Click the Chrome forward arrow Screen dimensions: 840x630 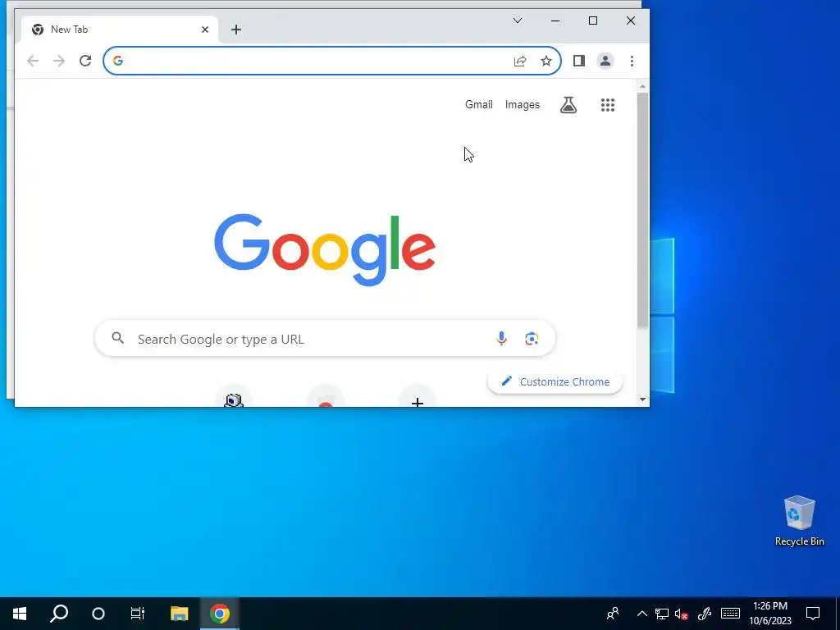coord(59,61)
